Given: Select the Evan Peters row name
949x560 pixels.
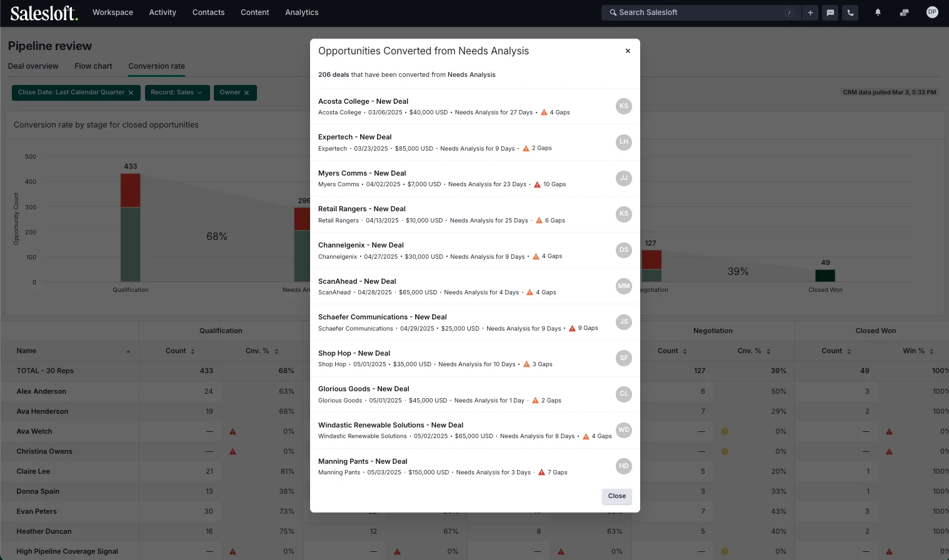Looking at the screenshot, I should pyautogui.click(x=36, y=511).
